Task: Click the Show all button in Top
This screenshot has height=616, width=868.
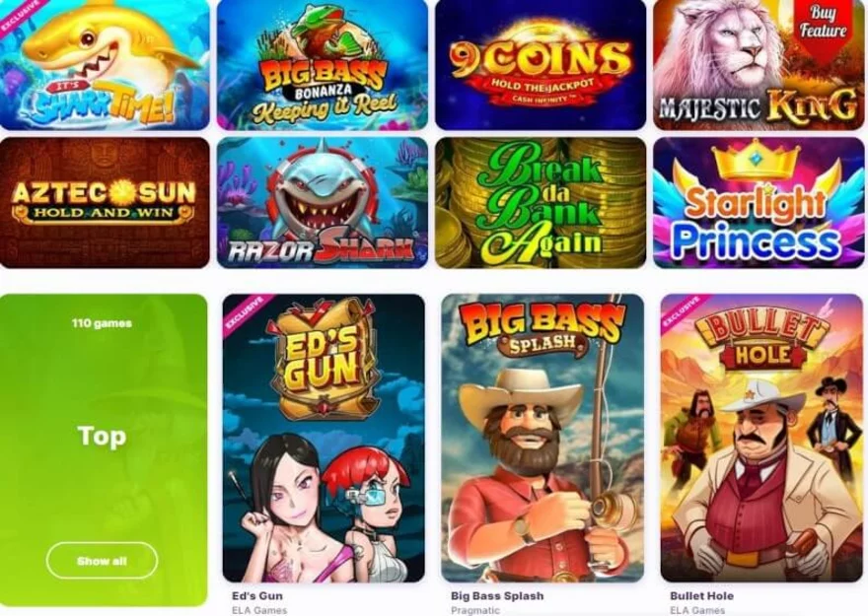Action: coord(102,561)
